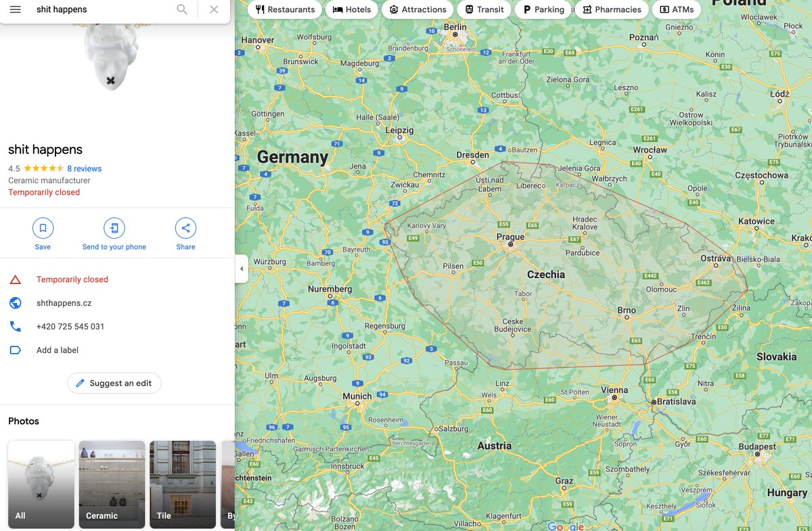Filter map by ATMs
812x531 pixels.
point(677,9)
